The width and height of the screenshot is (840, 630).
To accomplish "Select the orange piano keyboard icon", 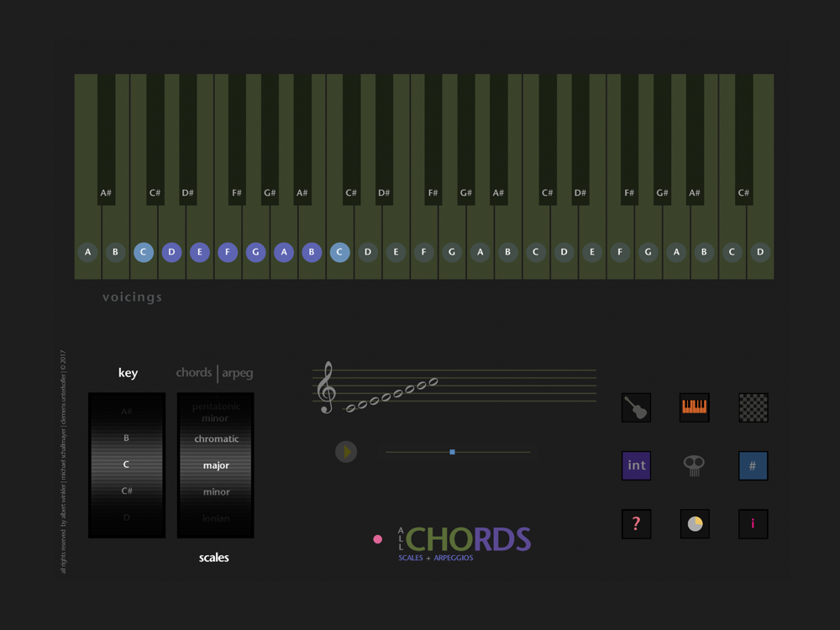I will [x=695, y=407].
